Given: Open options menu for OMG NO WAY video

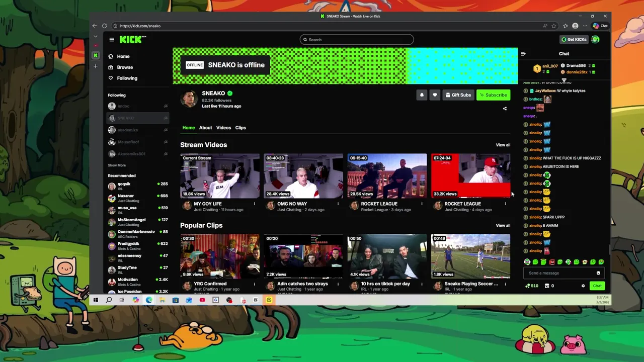Looking at the screenshot, I should click(x=338, y=204).
